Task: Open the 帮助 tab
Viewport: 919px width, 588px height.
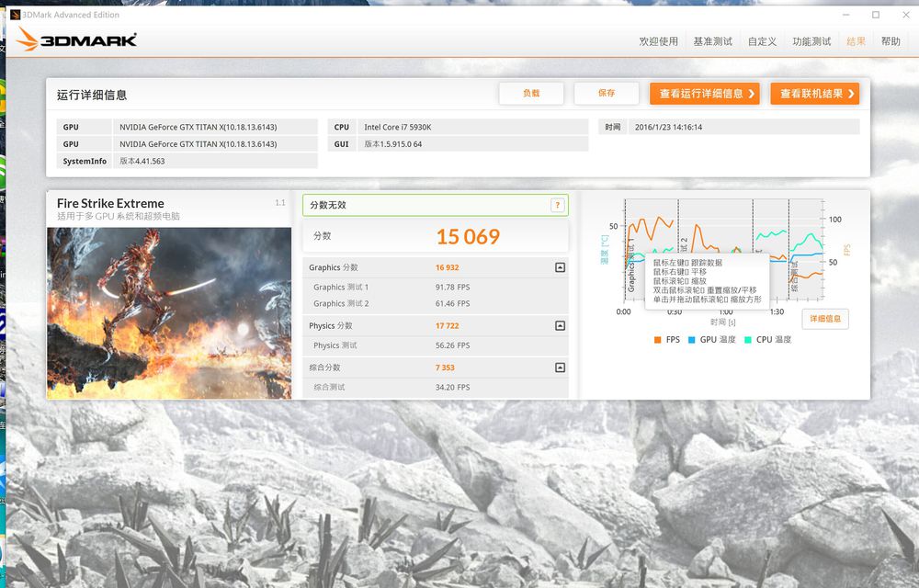Action: pyautogui.click(x=891, y=41)
